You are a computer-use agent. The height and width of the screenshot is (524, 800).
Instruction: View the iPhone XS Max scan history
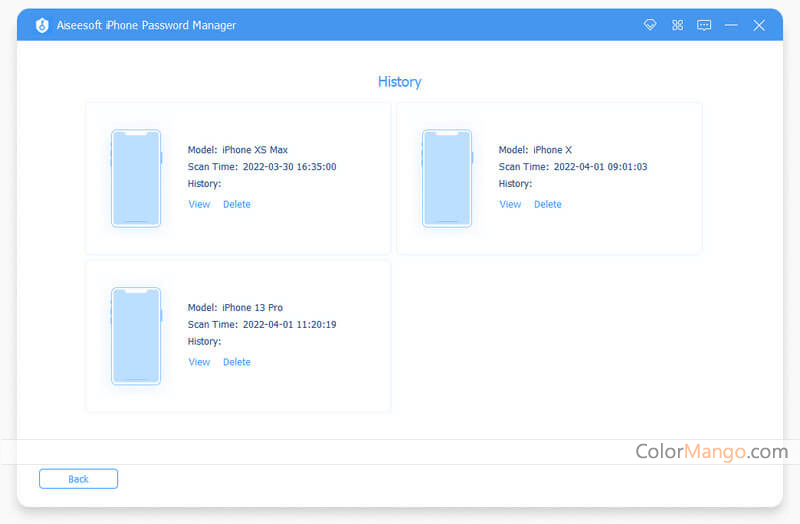pyautogui.click(x=199, y=204)
